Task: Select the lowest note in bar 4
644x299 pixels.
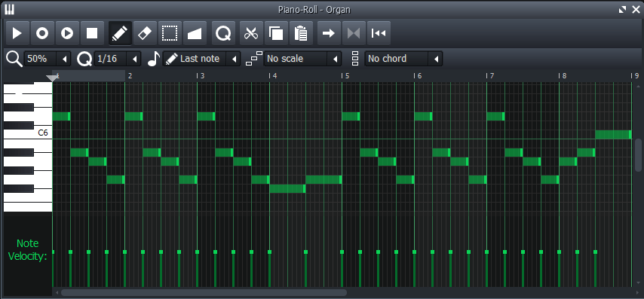Action: click(287, 189)
